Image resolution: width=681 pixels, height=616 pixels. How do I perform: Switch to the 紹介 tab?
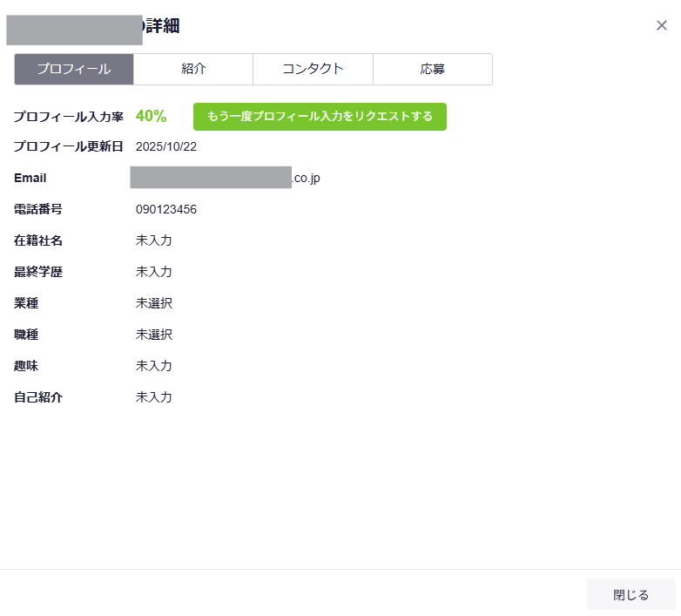[x=193, y=70]
